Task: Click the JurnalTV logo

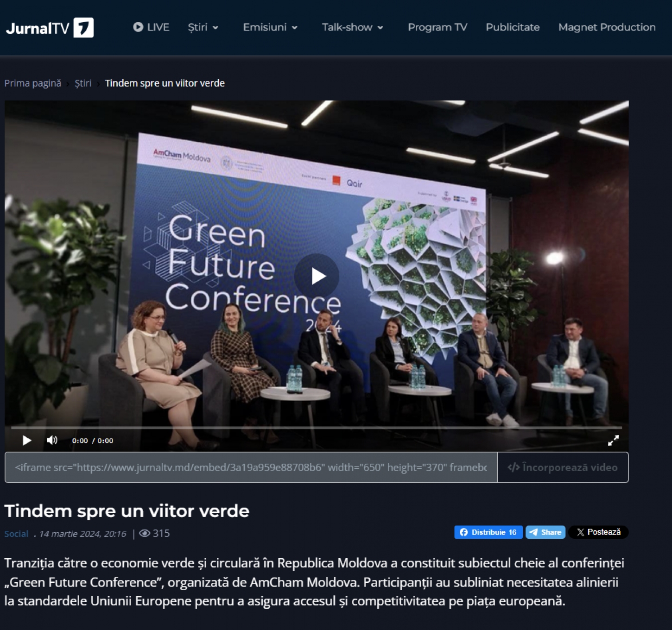Action: (50, 28)
